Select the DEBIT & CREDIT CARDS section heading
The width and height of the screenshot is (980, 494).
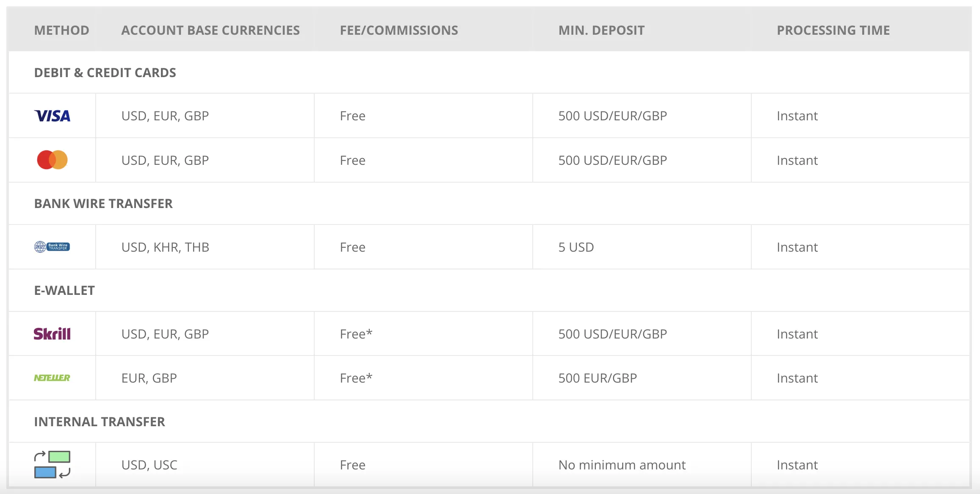pyautogui.click(x=105, y=72)
